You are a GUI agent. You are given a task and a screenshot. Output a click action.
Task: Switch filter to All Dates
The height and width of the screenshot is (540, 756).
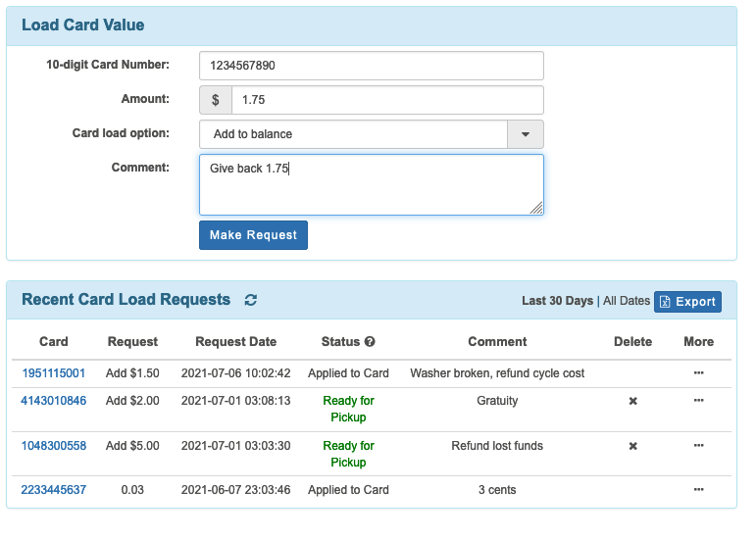626,301
